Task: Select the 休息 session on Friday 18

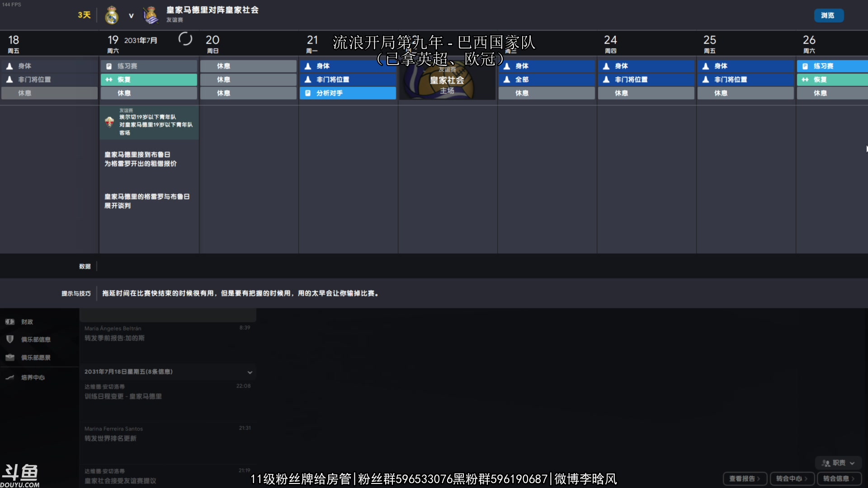Action: point(50,93)
